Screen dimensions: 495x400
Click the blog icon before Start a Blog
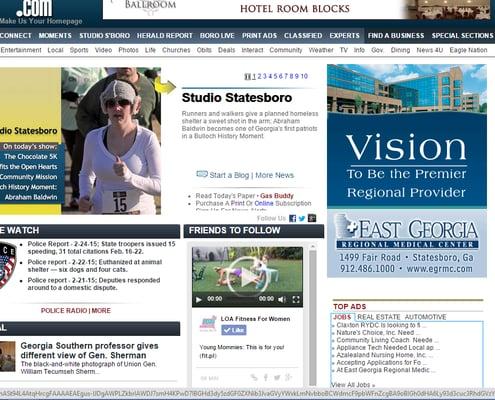[202, 174]
